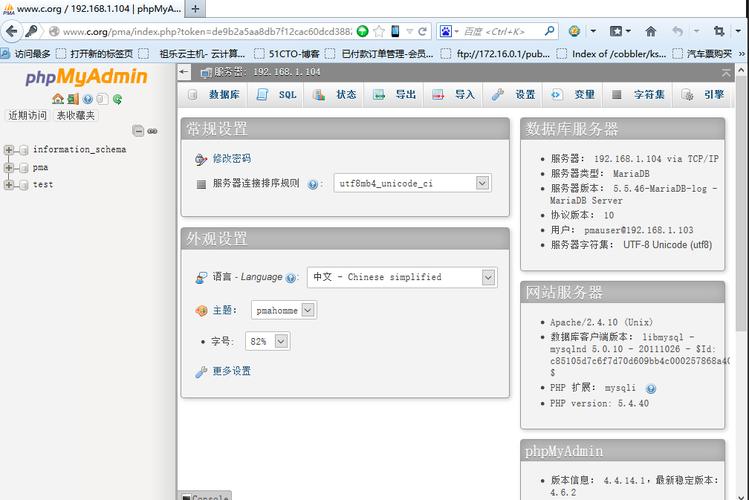Open the Chinese simplified language dropdown

coord(402,277)
